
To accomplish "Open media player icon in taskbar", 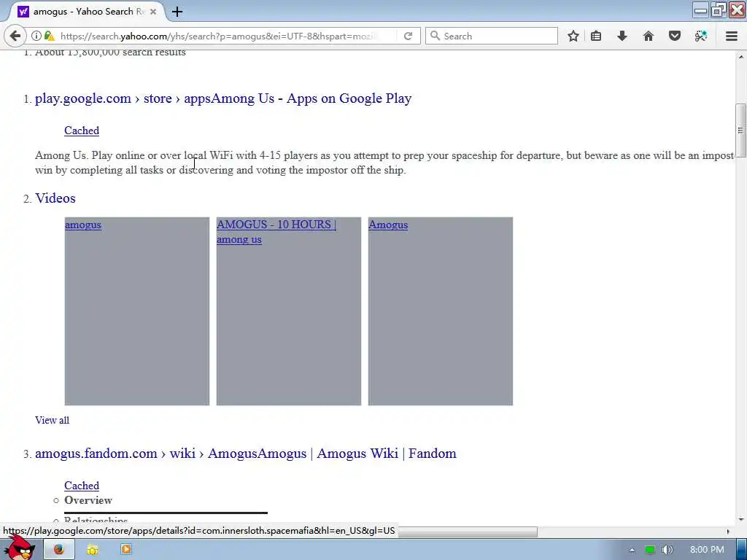I will 125,550.
